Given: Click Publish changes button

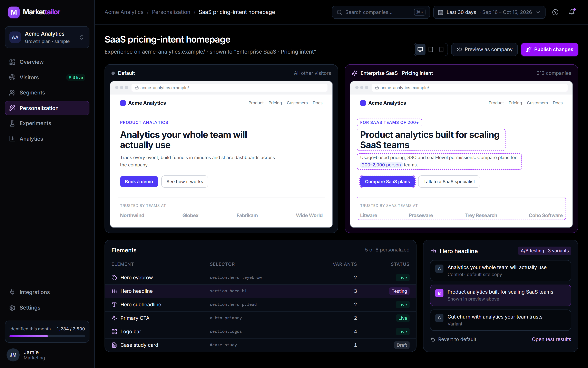Looking at the screenshot, I should point(549,49).
